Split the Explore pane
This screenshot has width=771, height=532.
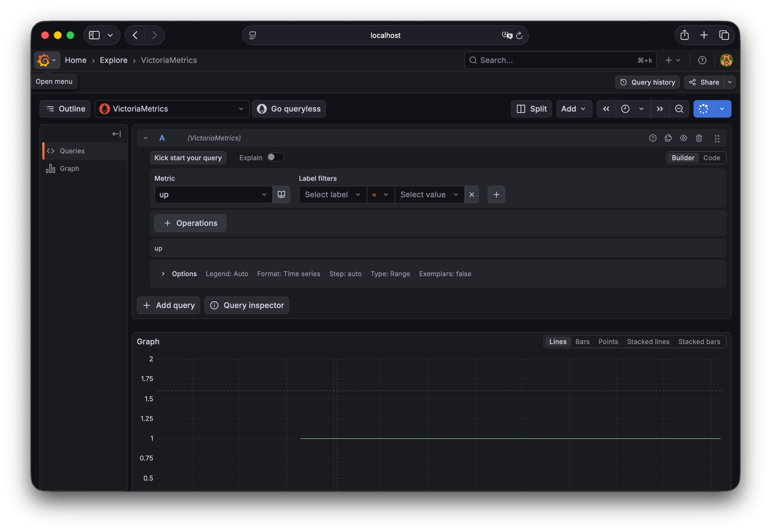532,109
